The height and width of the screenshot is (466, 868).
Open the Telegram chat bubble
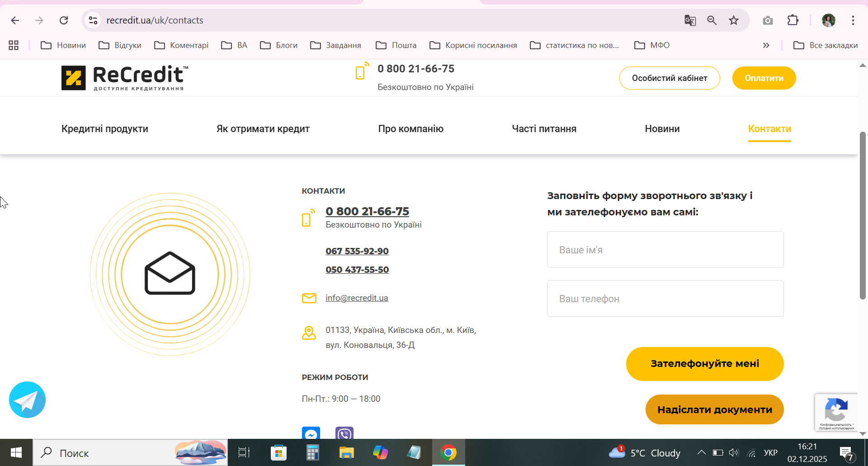coord(27,400)
